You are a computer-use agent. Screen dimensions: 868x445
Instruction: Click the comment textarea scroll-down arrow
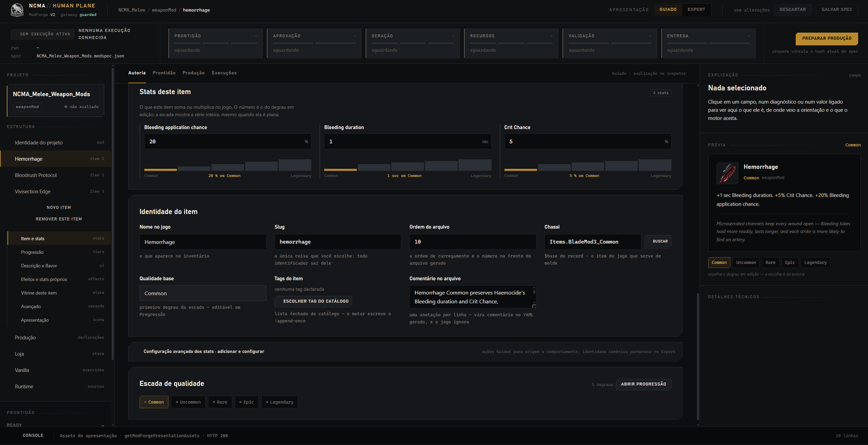click(x=534, y=303)
